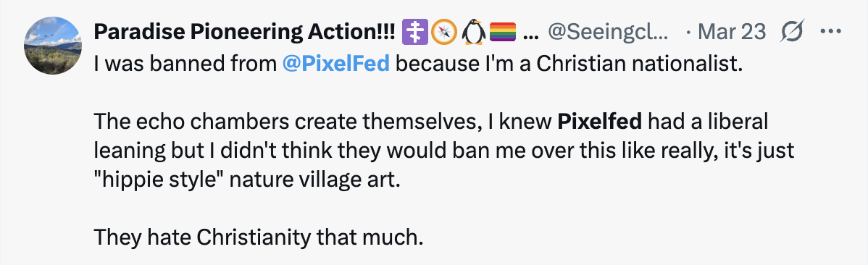Screen dimensions: 868x265
Task: Open Paradise Pioneering Action!!! profile name
Action: [244, 33]
